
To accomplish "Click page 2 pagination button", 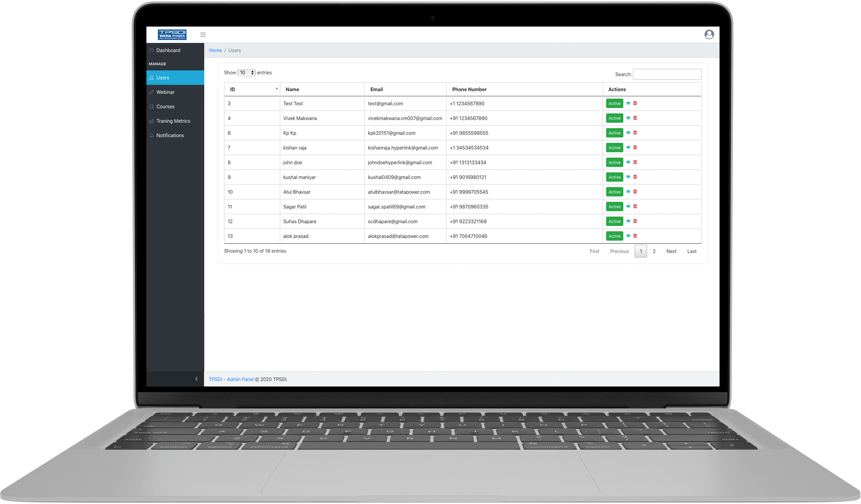I will (654, 251).
